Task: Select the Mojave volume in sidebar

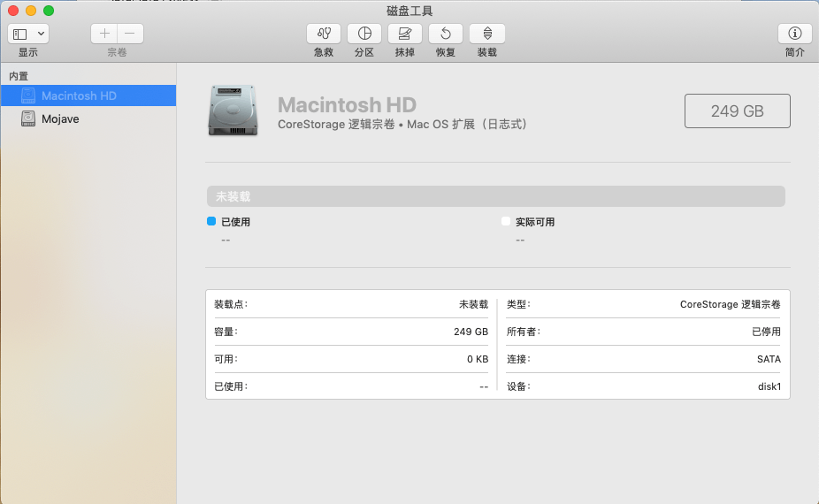Action: coord(88,118)
